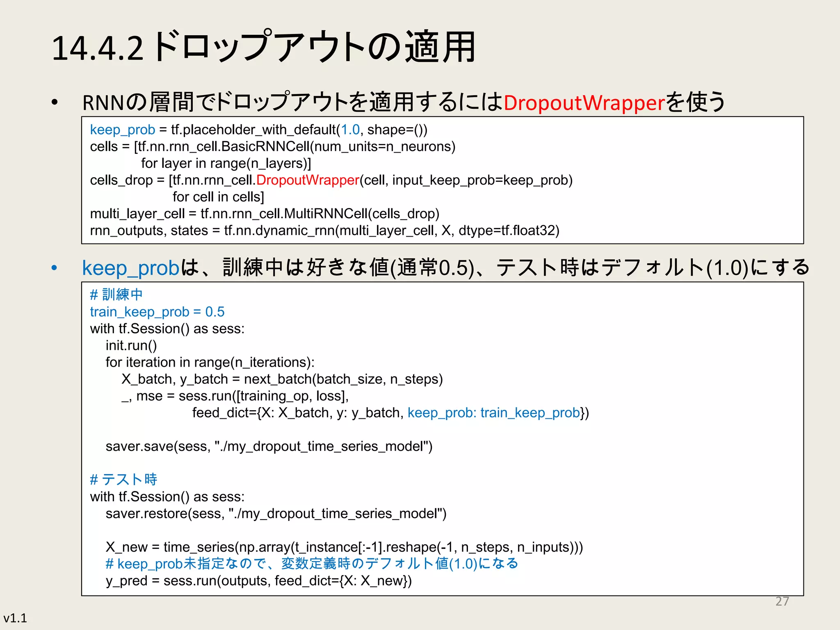Click the blue comment '# keep_prob未指定なので'
840x630 pixels.
[312, 564]
